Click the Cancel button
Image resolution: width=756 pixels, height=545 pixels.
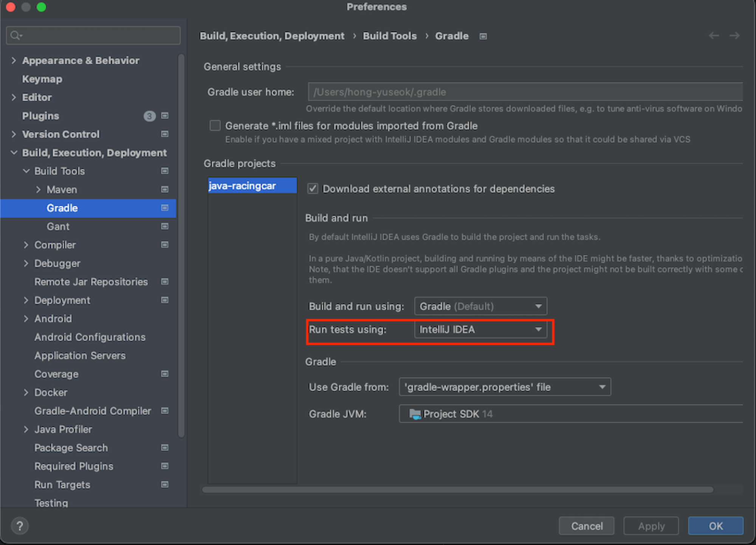pyautogui.click(x=586, y=526)
